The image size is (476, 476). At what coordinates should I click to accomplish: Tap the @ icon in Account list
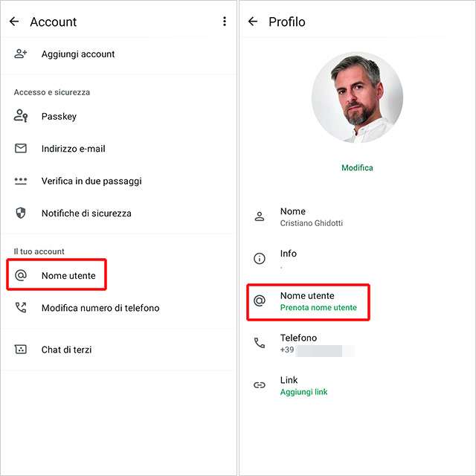(21, 275)
